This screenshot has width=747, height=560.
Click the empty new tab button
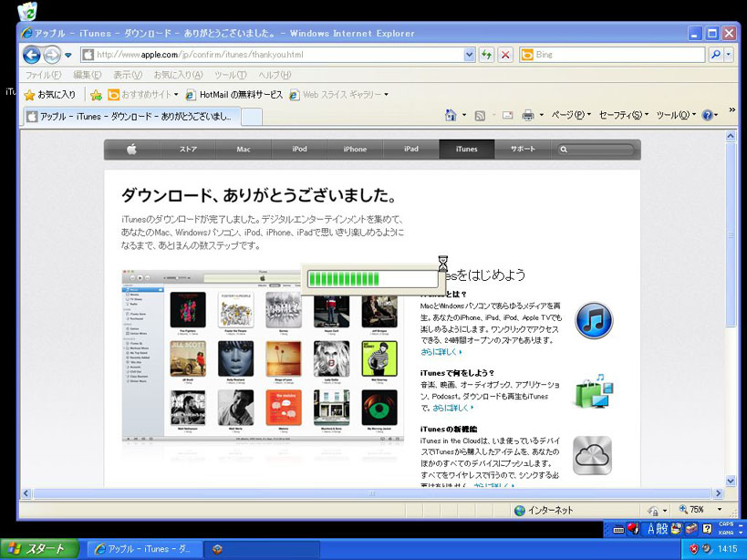click(x=252, y=117)
